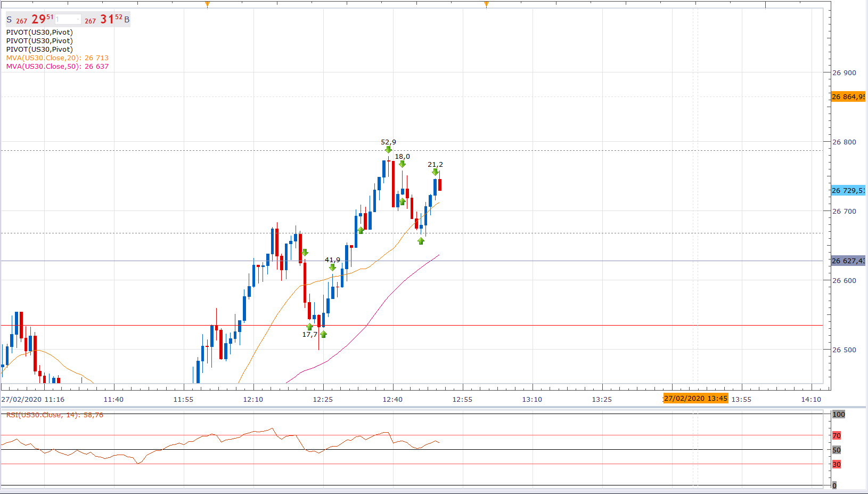Click the RSI(US30.Close, 14) indicator label
The image size is (868, 494).
(55, 415)
